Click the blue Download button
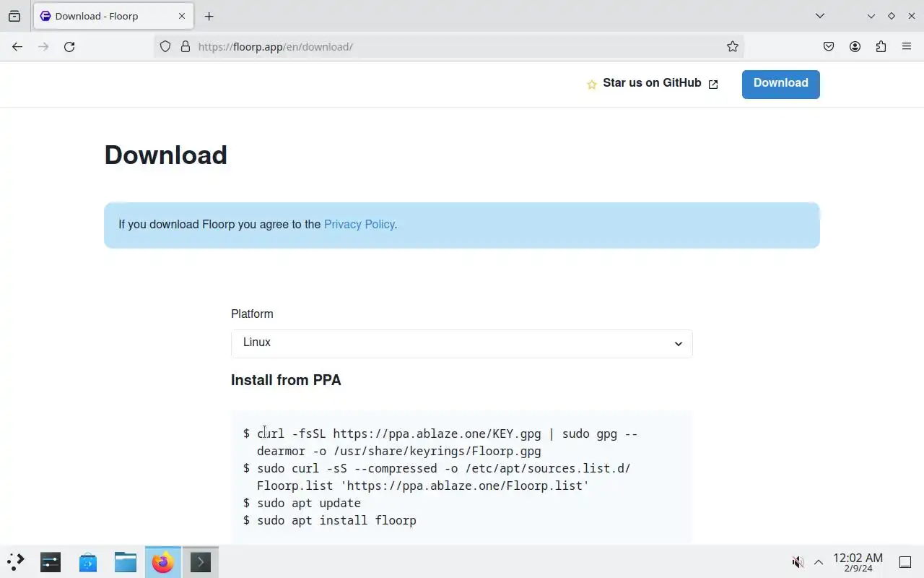The width and height of the screenshot is (924, 578). (x=781, y=84)
